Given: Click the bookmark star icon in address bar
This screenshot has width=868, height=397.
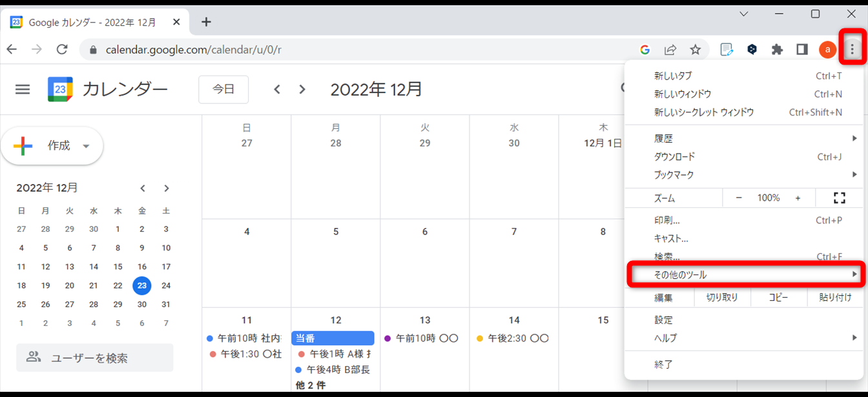Looking at the screenshot, I should pos(695,50).
